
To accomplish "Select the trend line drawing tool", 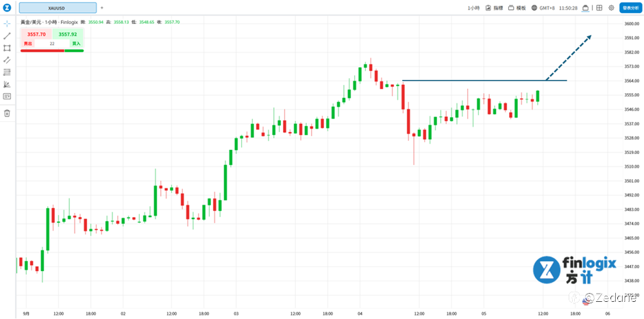I will (7, 36).
